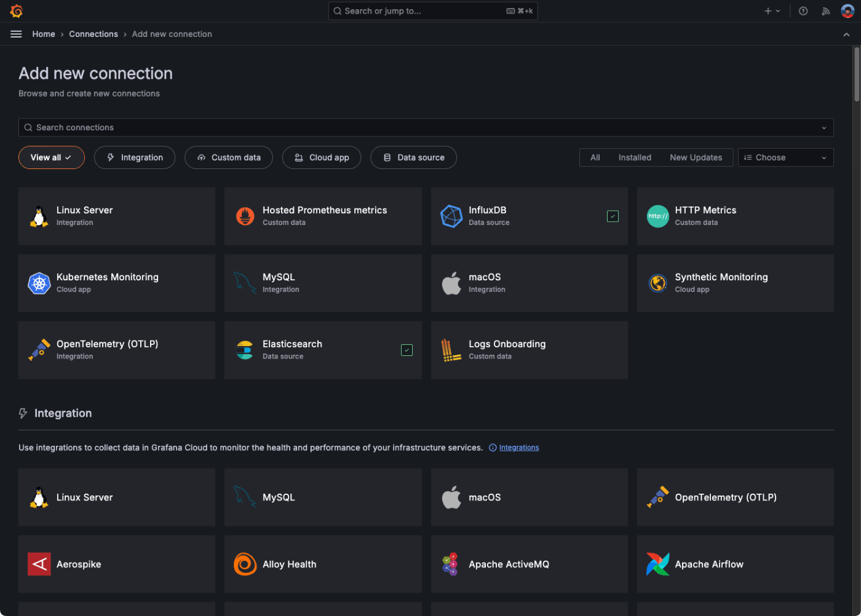This screenshot has height=616, width=861.
Task: Click the Grafana logo icon
Action: click(17, 11)
